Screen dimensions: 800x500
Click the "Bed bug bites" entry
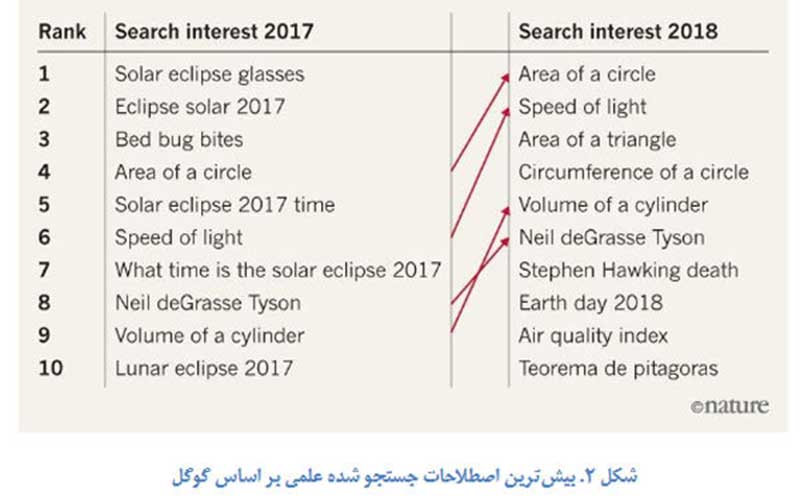tap(179, 139)
